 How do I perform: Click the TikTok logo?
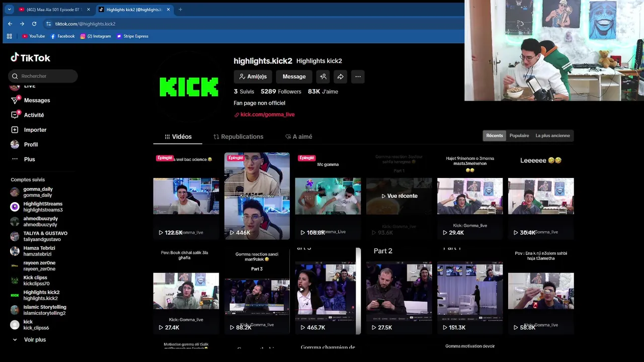[30, 58]
